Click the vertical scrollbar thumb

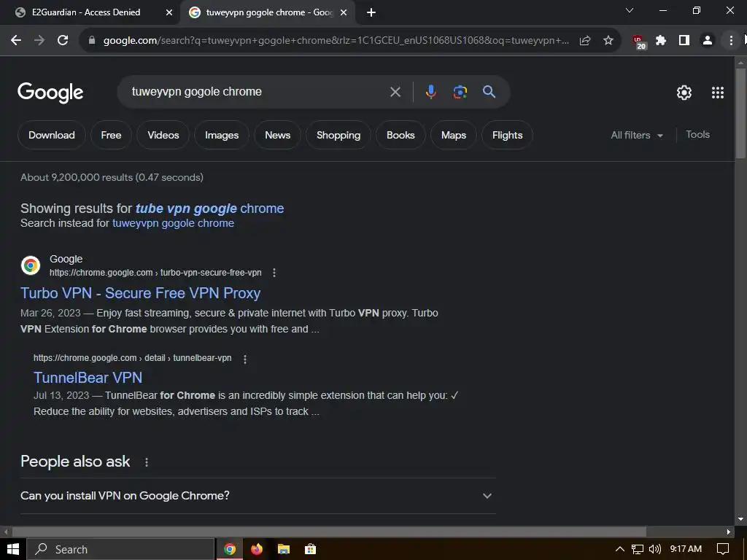point(741,113)
